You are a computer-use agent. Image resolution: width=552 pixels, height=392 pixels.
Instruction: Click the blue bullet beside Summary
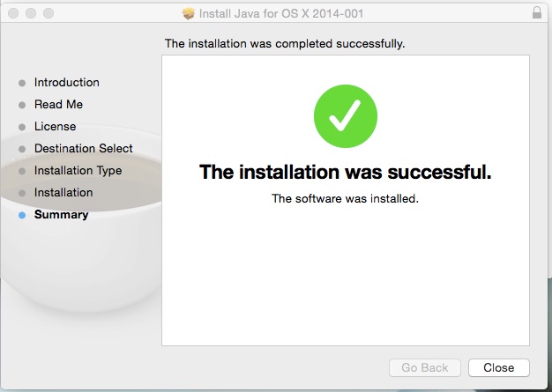click(22, 215)
